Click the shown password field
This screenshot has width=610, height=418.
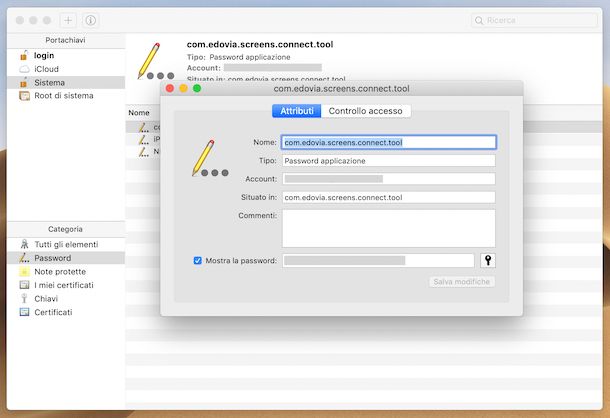(378, 260)
